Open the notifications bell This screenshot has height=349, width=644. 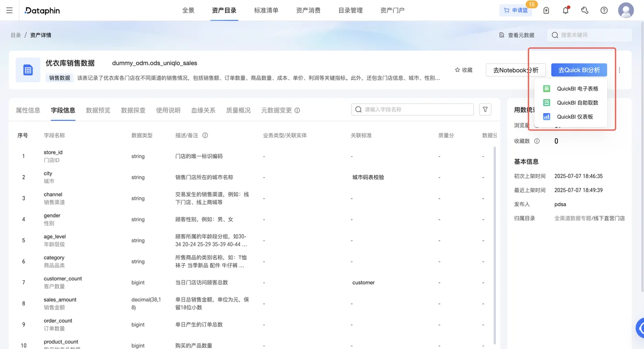(566, 11)
